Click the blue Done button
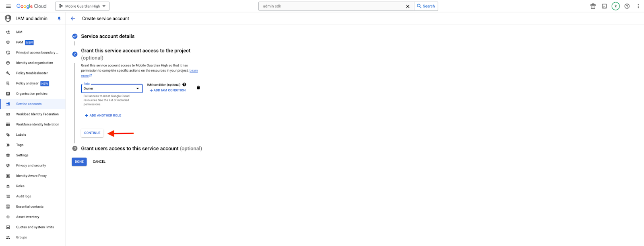This screenshot has width=644, height=246. point(79,162)
